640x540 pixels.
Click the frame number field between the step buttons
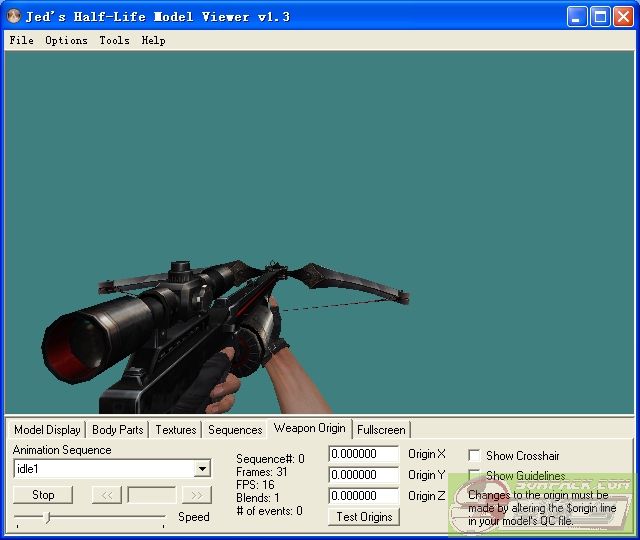point(152,495)
